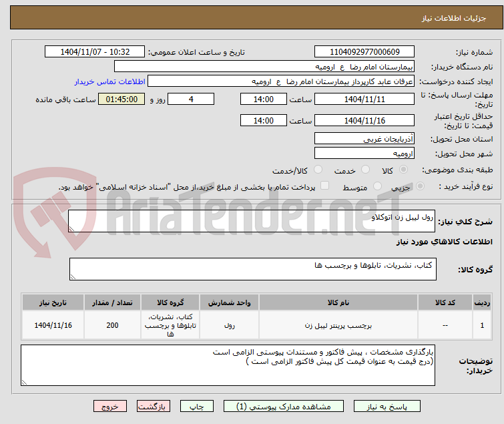
Task: Click the resize handle of شرح کلی نیاز box
Action: [x=71, y=229]
